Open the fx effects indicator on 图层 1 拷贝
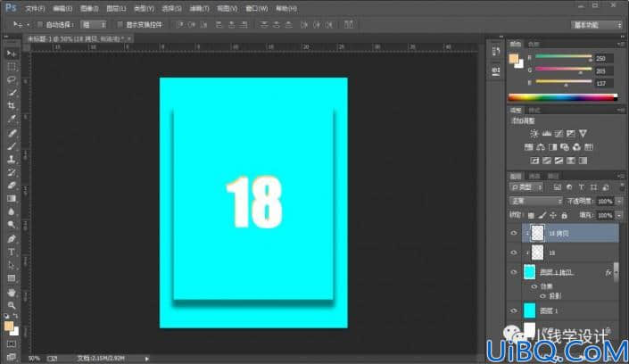Viewport: 629px width, 364px height. [x=608, y=272]
